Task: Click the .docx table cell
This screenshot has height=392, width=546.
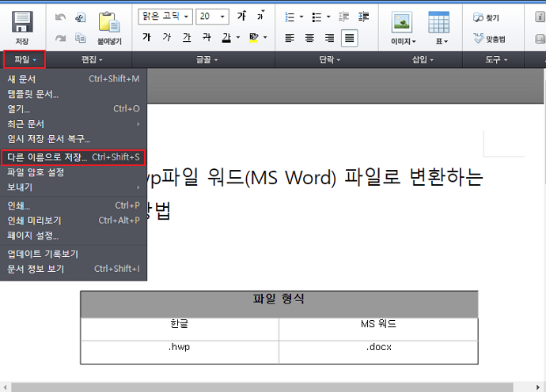Action: tap(378, 352)
